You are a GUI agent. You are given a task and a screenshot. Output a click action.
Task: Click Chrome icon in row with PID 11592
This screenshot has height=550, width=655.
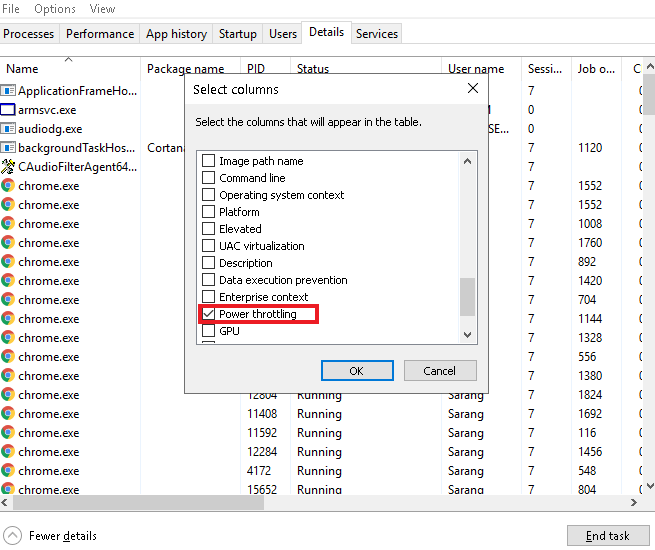[8, 433]
